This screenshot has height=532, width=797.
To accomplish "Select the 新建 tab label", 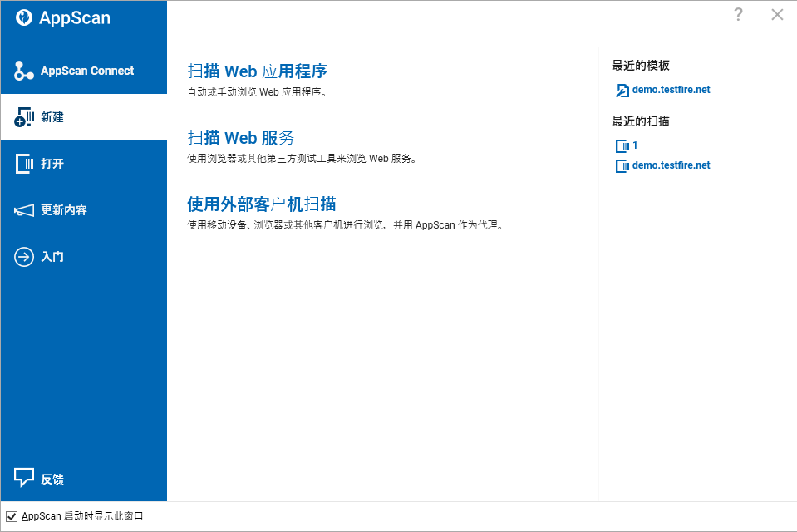I will [52, 117].
